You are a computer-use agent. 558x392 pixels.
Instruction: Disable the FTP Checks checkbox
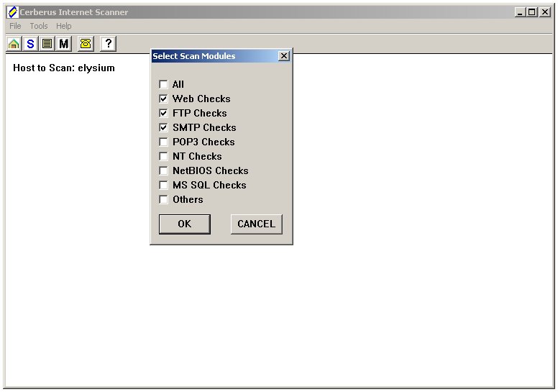coord(163,113)
